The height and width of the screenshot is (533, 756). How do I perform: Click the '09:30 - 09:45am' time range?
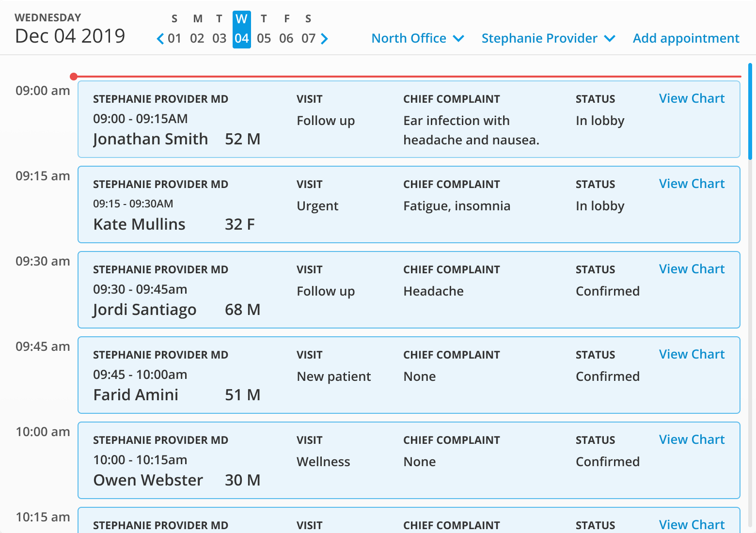coord(140,289)
